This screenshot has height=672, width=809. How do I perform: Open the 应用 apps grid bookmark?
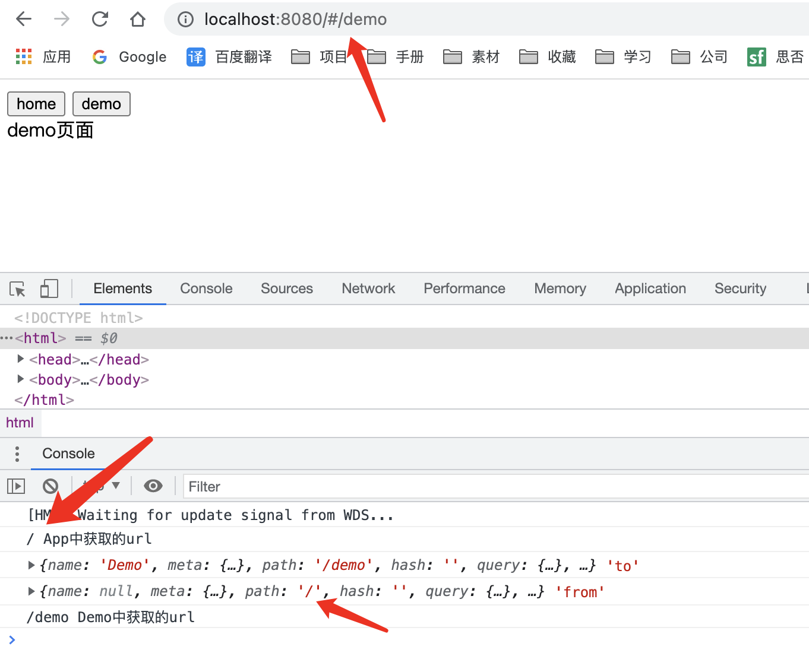[43, 56]
